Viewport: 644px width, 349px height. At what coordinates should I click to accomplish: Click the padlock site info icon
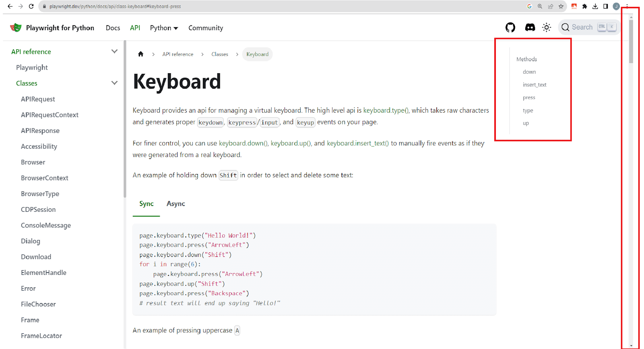45,6
